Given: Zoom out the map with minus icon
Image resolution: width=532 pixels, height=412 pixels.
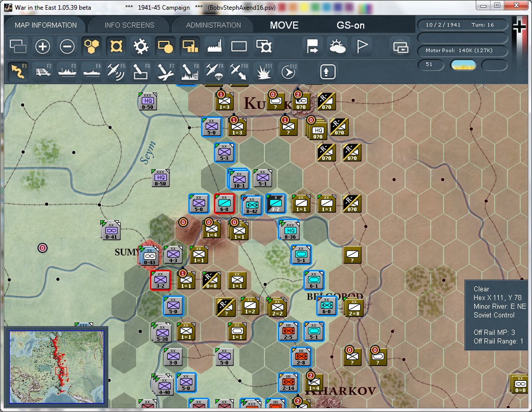Looking at the screenshot, I should pyautogui.click(x=67, y=46).
